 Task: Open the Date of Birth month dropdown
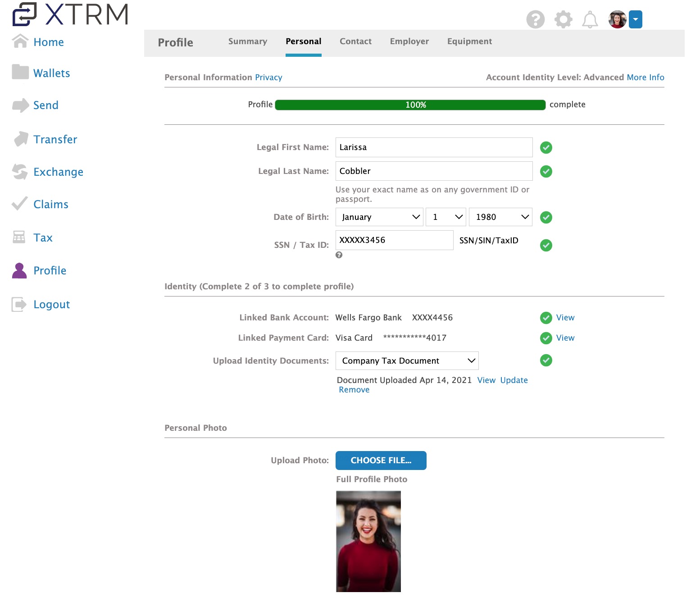point(379,217)
